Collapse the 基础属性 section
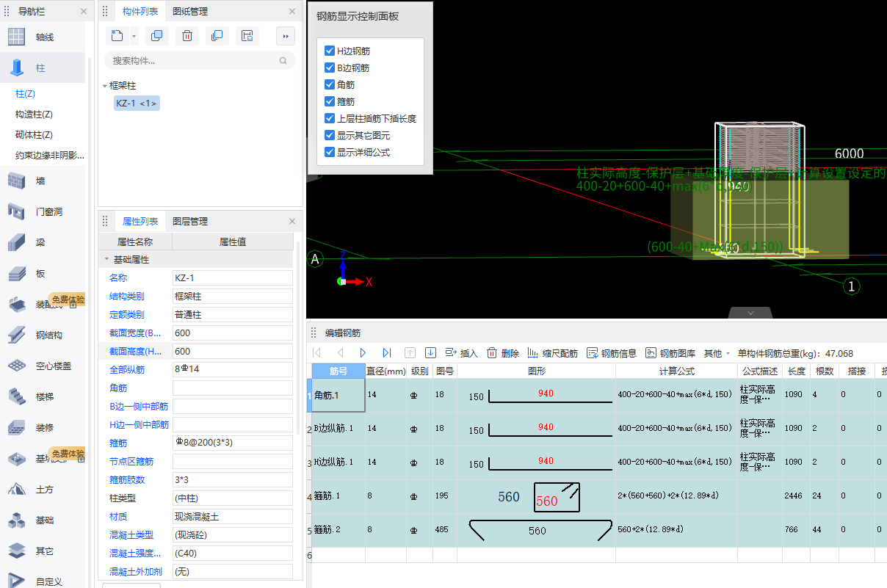 (107, 259)
